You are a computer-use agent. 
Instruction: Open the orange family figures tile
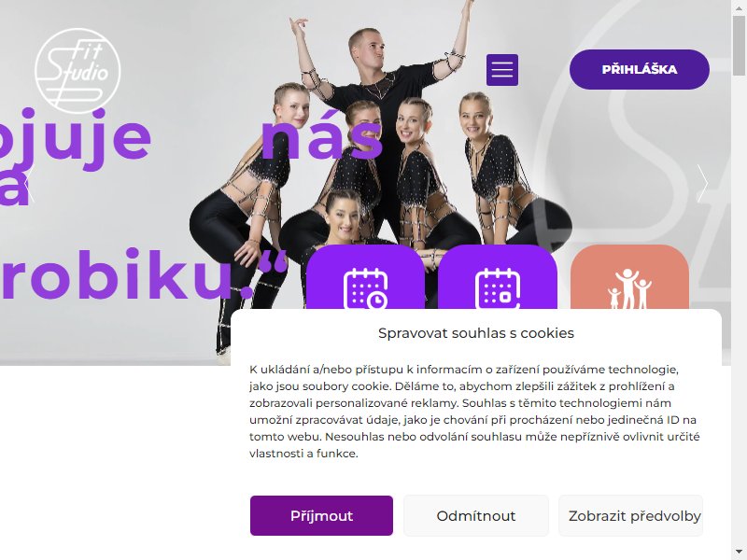tap(629, 277)
